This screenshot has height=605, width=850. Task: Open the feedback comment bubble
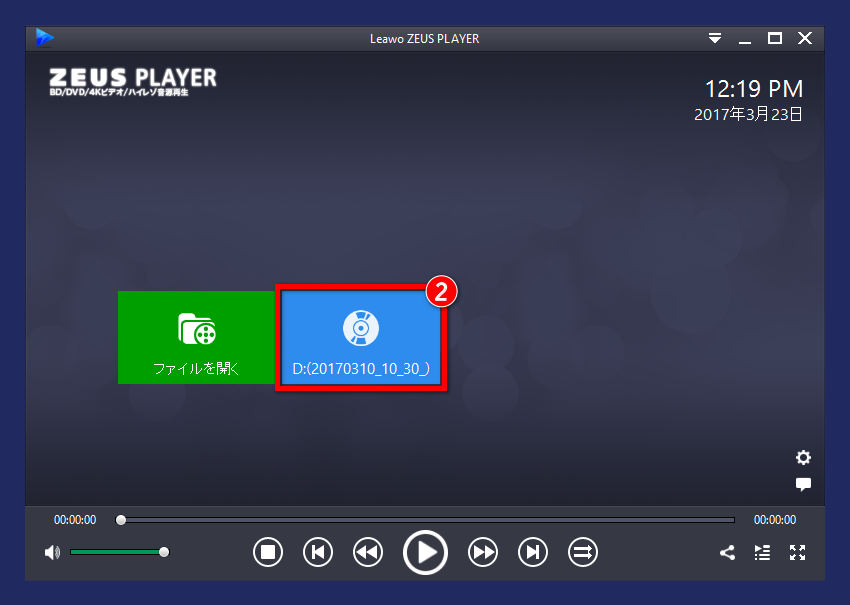(803, 484)
